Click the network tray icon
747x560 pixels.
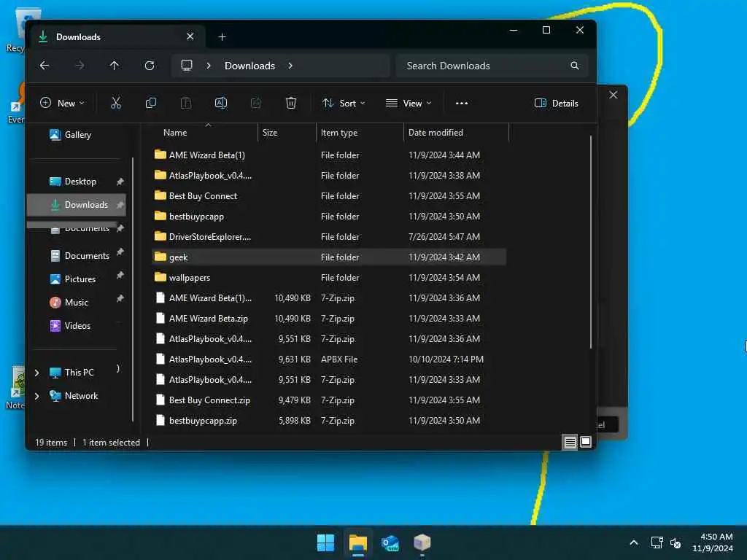[x=657, y=542]
